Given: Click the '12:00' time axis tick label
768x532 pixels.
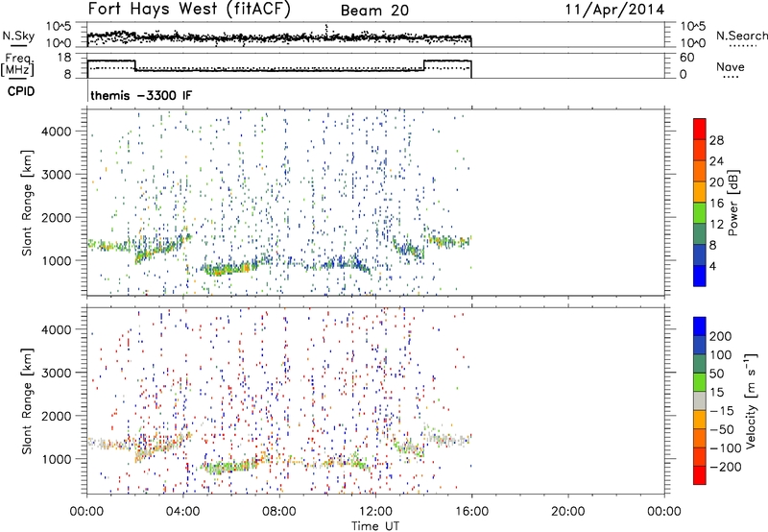Looking at the screenshot, I should point(375,512).
